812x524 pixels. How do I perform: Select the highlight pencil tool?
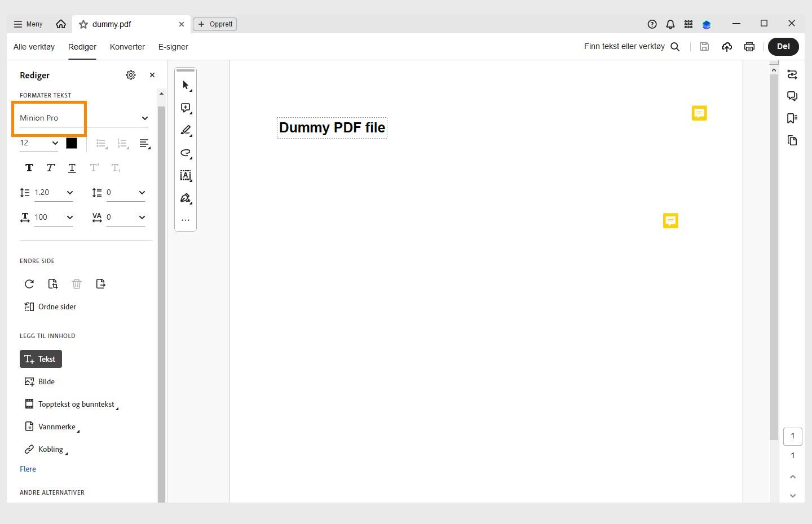pyautogui.click(x=186, y=130)
